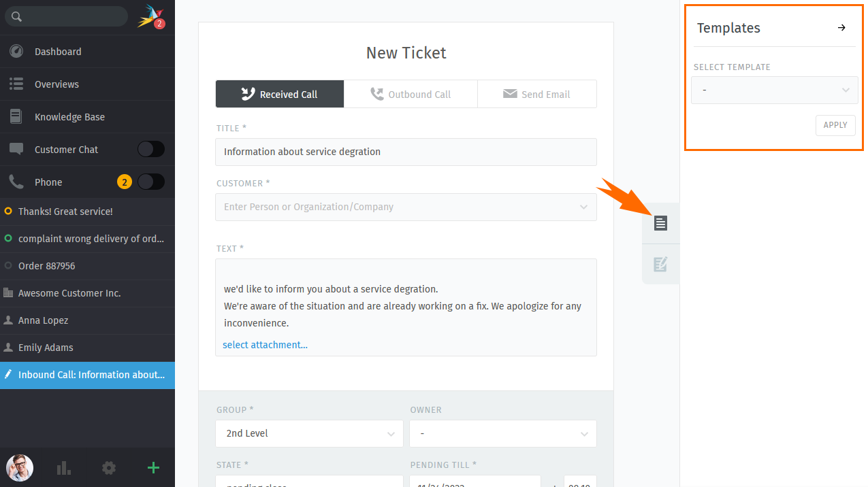Open the green plus new-item button
The width and height of the screenshot is (868, 487).
[153, 467]
